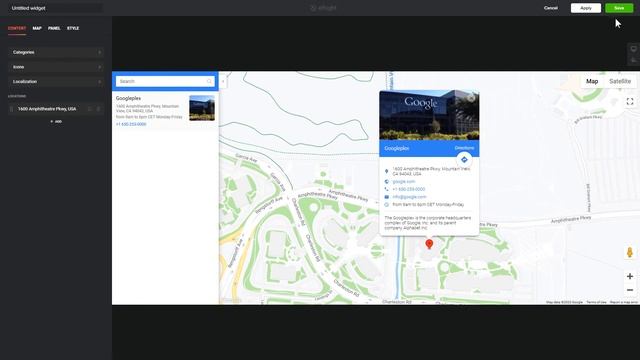Viewport: 640px width, 360px height.
Task: Click the Directions link in popup
Action: click(464, 148)
